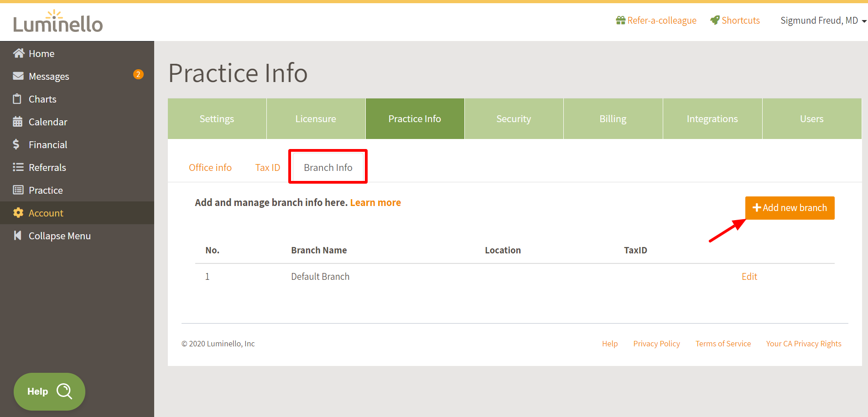The height and width of the screenshot is (417, 868).
Task: Open Messages via the envelope icon
Action: tap(18, 76)
